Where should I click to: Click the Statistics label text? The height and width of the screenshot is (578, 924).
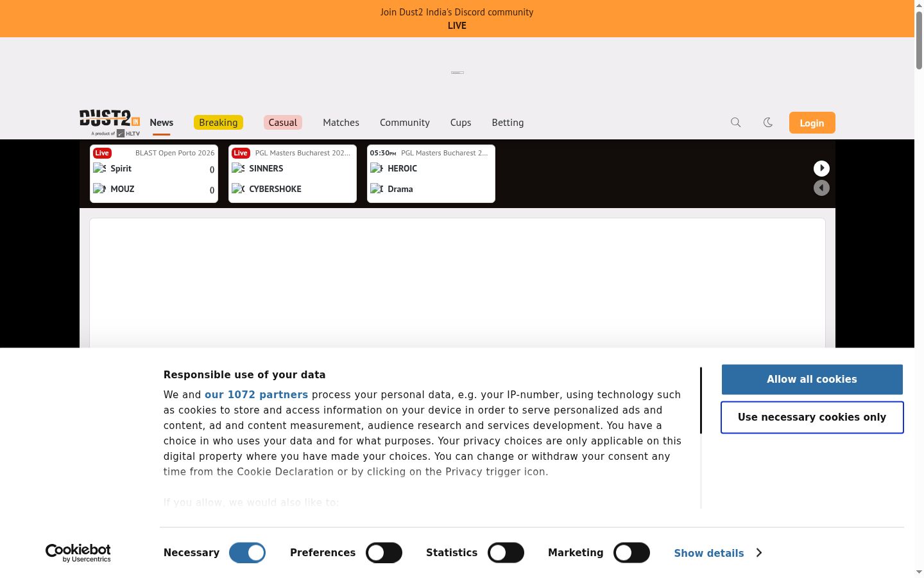point(452,553)
